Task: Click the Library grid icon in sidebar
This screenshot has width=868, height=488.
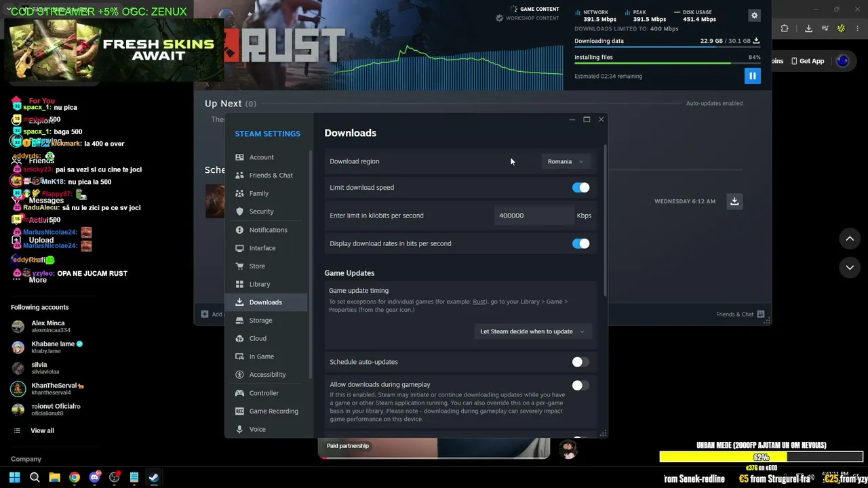Action: click(x=239, y=284)
